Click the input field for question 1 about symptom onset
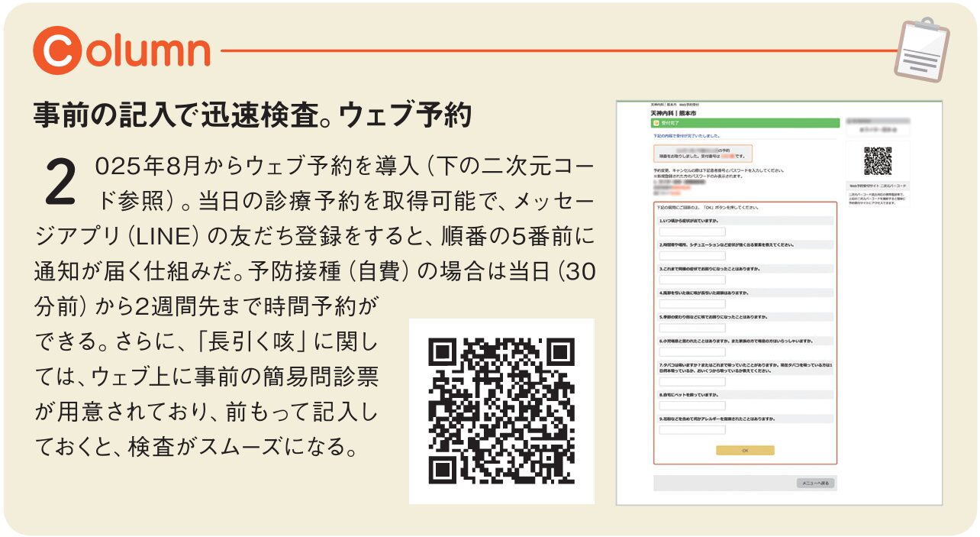Screen dimensions: 980x537 [x=691, y=231]
